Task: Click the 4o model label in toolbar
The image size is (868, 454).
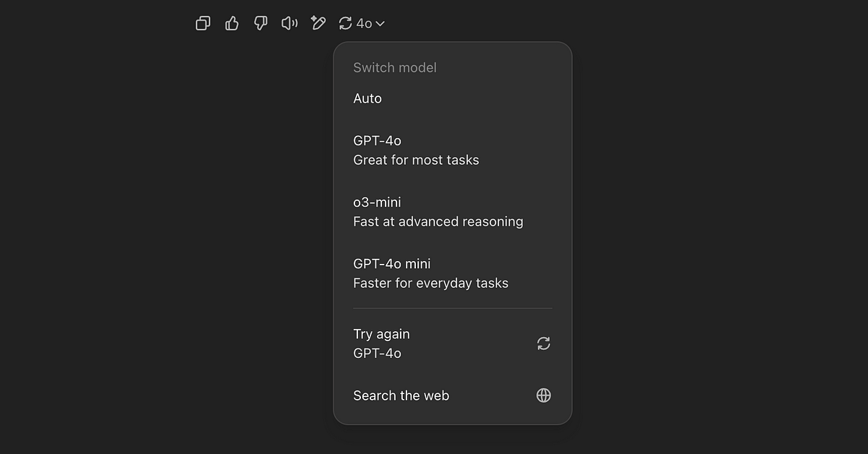Action: click(364, 24)
